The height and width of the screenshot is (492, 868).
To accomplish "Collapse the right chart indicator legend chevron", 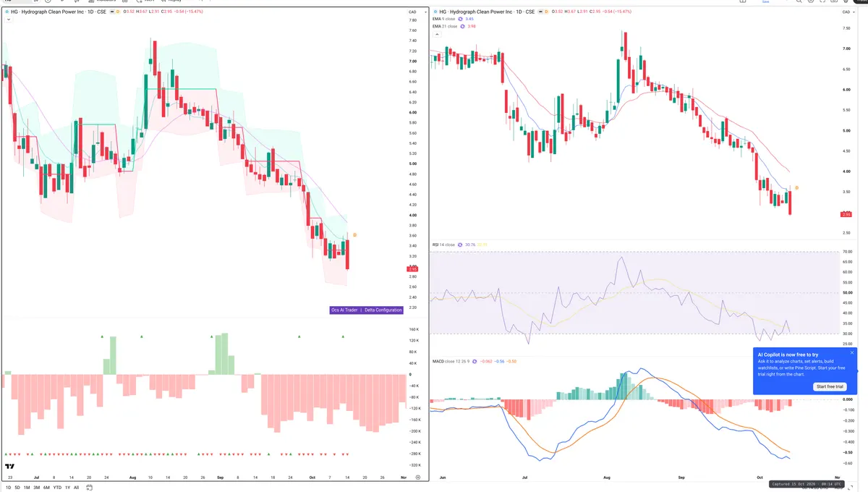I will pyautogui.click(x=436, y=34).
